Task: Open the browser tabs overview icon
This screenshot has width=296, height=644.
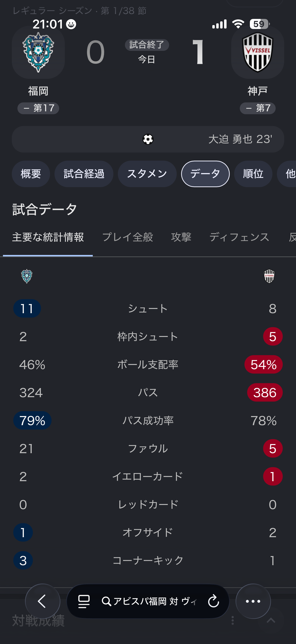Action: 84,601
